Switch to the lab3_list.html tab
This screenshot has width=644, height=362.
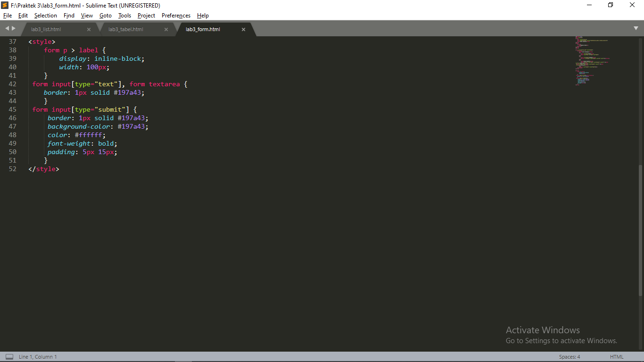[47, 29]
